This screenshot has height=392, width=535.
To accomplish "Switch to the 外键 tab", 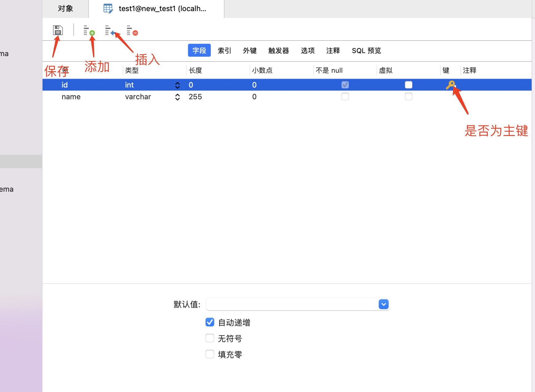I will pyautogui.click(x=250, y=51).
